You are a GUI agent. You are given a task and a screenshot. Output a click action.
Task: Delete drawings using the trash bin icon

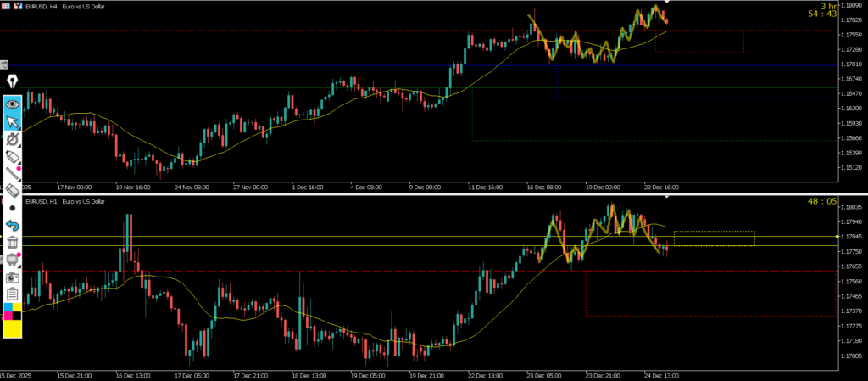click(x=13, y=243)
